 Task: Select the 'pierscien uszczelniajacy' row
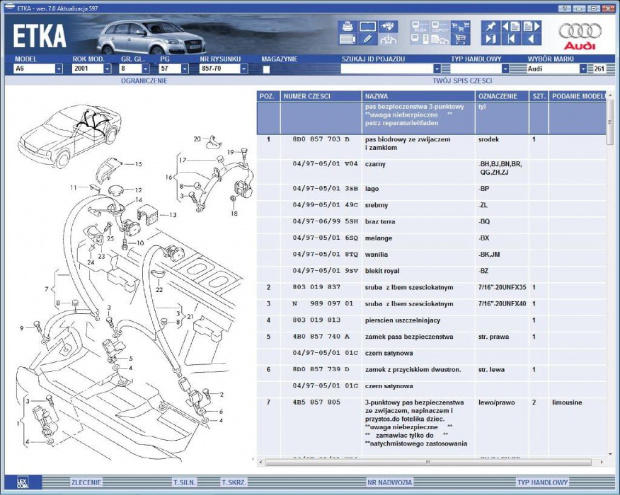(431, 320)
